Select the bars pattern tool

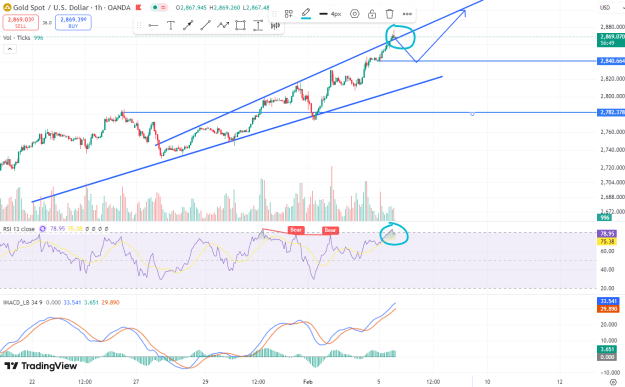[x=275, y=26]
